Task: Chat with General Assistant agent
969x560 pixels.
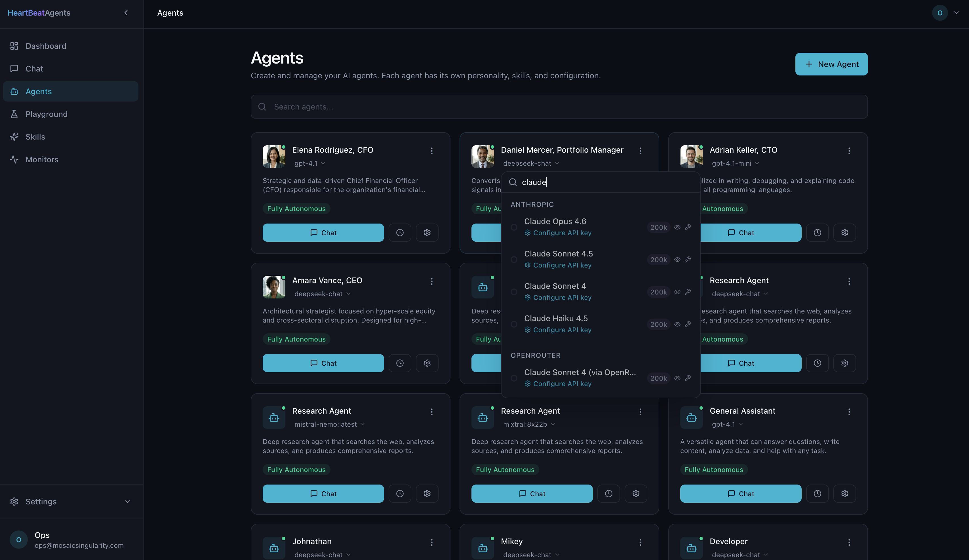Action: pos(741,493)
